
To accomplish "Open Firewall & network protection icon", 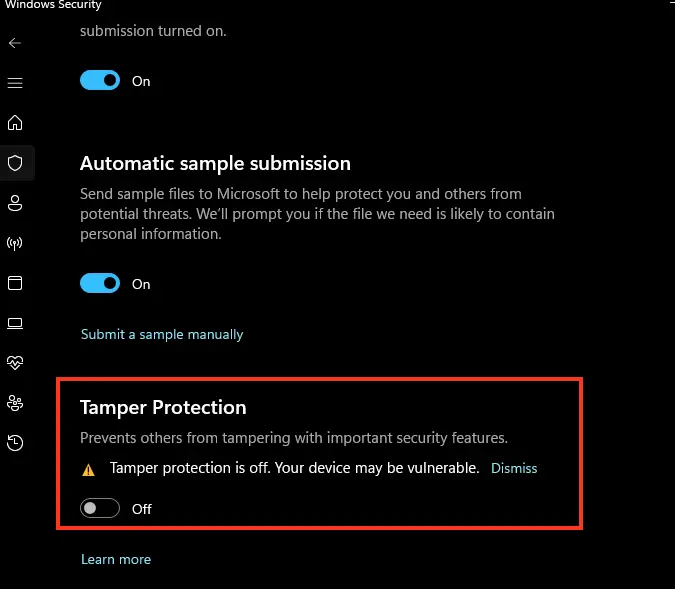I will pos(15,243).
